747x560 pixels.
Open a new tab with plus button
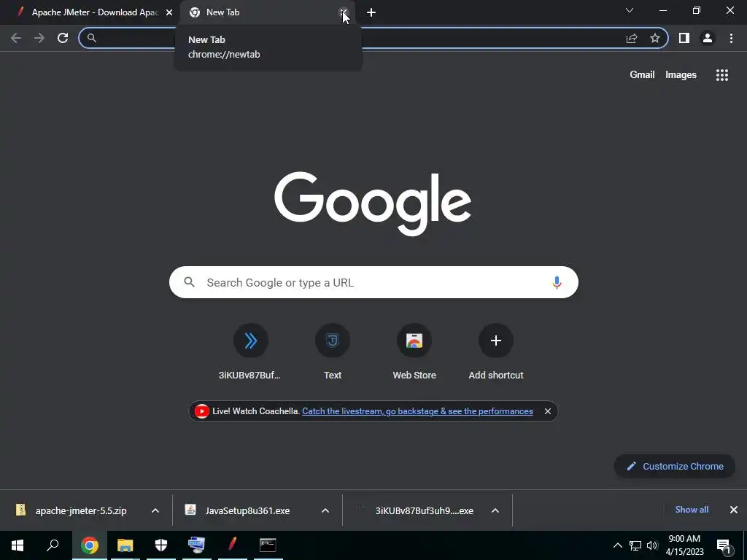point(371,13)
